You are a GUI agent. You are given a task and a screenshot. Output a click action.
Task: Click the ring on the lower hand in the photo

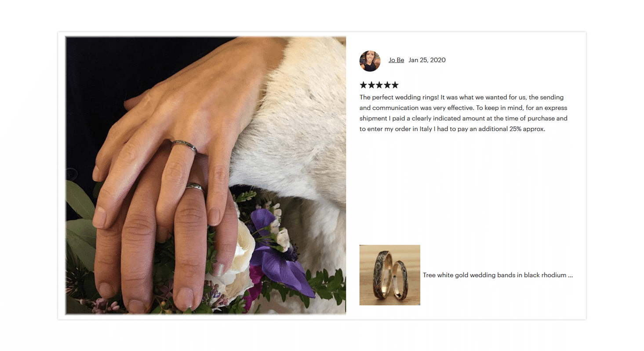(x=194, y=186)
